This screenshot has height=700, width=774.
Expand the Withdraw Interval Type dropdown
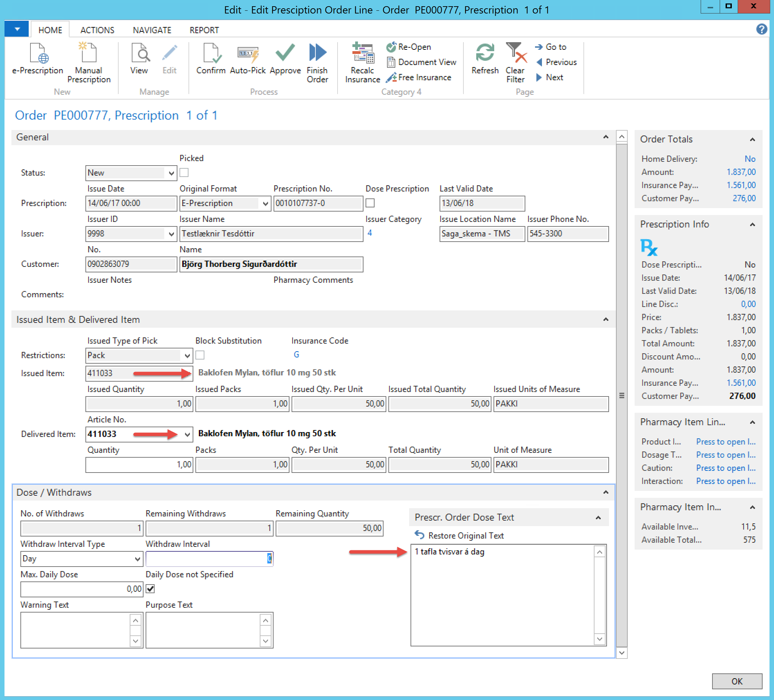[137, 559]
